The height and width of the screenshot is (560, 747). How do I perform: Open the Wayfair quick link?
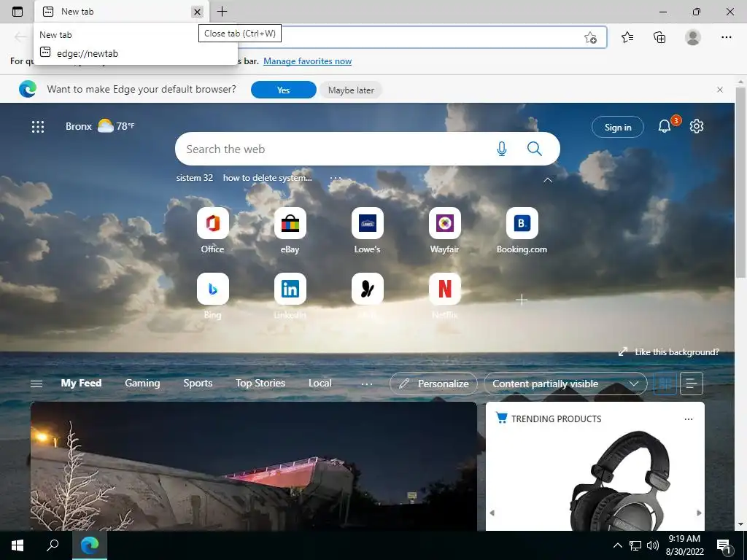click(444, 231)
